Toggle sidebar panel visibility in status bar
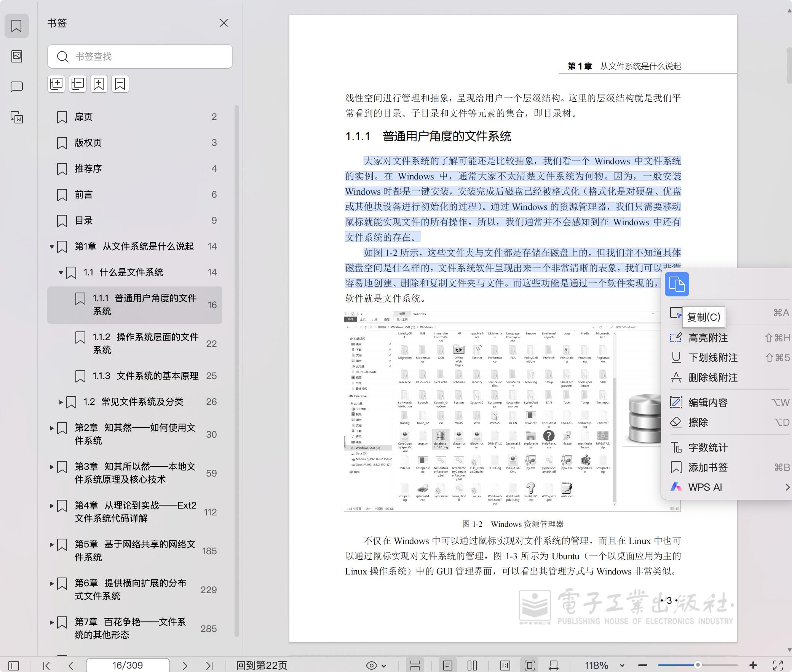 click(14, 666)
